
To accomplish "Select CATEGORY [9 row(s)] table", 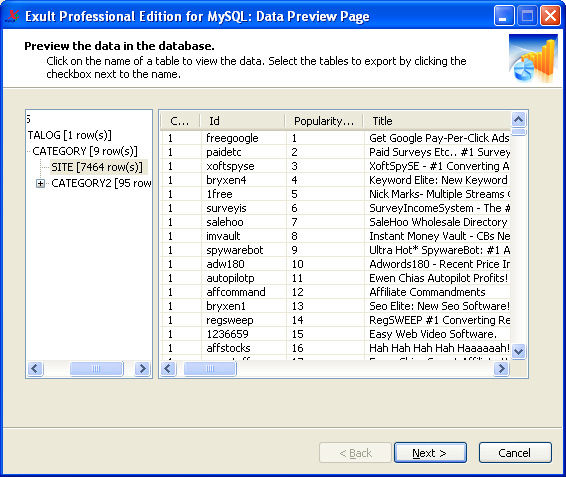I will [85, 151].
